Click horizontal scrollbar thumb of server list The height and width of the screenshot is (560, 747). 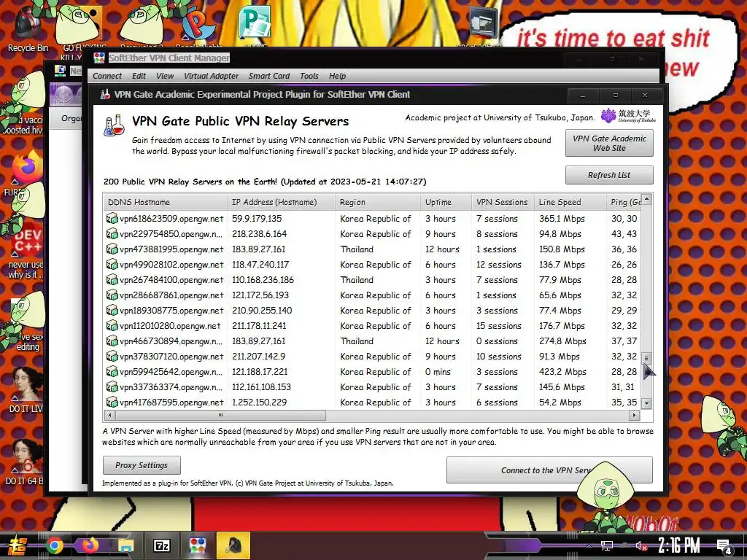(220, 415)
